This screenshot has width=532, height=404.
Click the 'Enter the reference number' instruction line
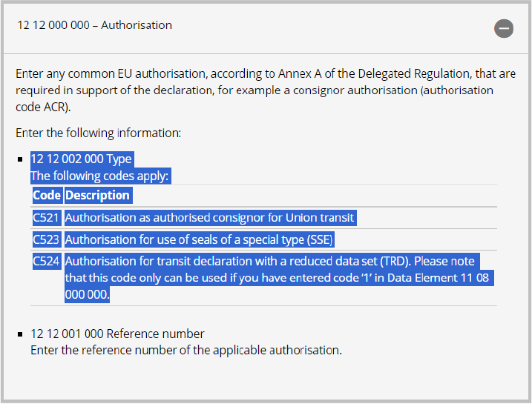[x=185, y=350]
